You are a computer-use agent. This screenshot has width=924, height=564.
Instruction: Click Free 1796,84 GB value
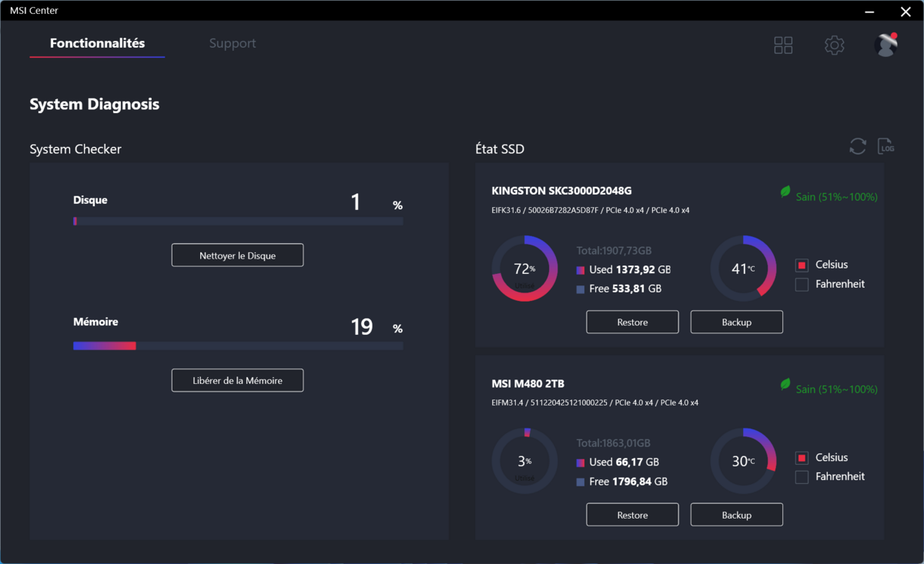[628, 482]
